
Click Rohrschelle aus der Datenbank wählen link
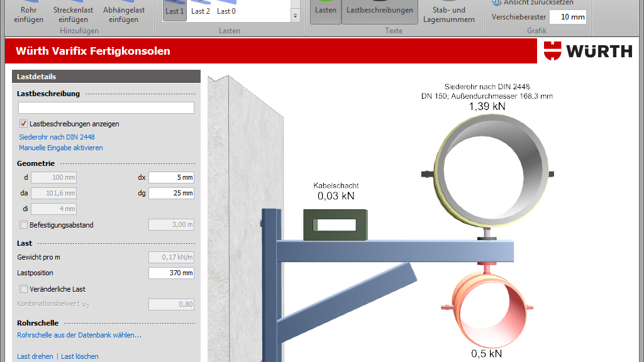pyautogui.click(x=79, y=335)
